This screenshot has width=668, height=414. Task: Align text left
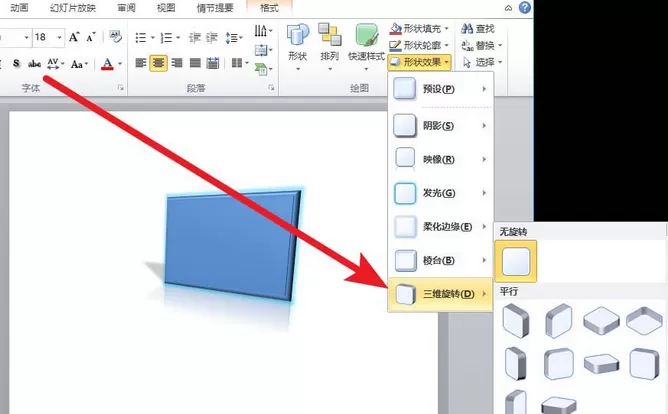pos(141,63)
